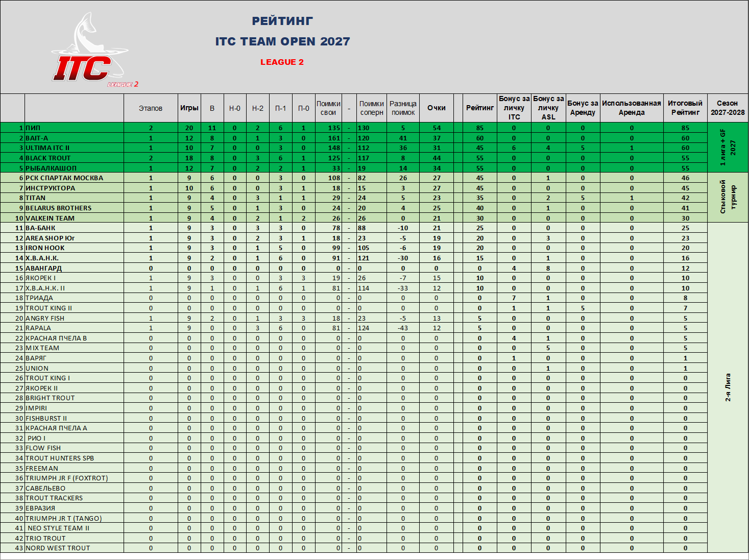
Task: Click the BLACK TROUT team cell
Action: 74,158
